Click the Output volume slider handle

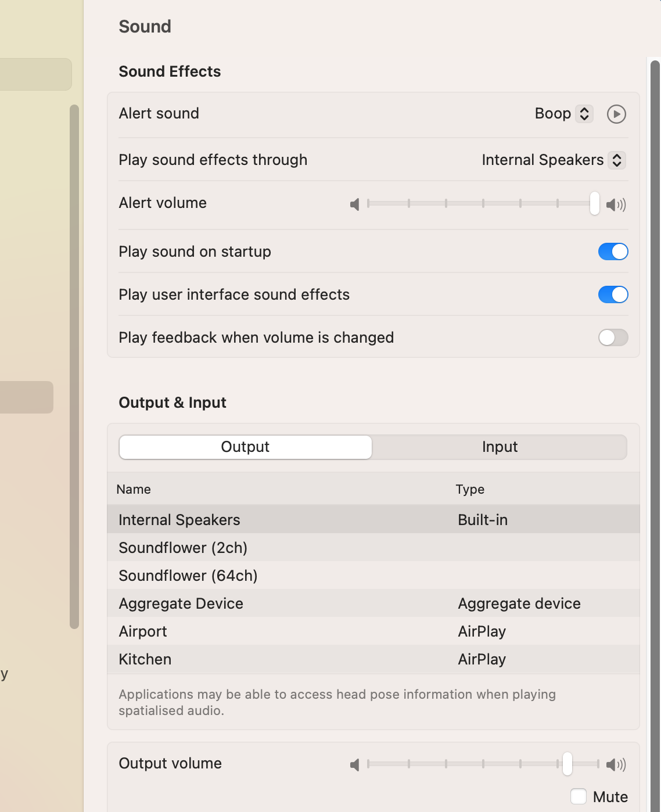tap(567, 764)
